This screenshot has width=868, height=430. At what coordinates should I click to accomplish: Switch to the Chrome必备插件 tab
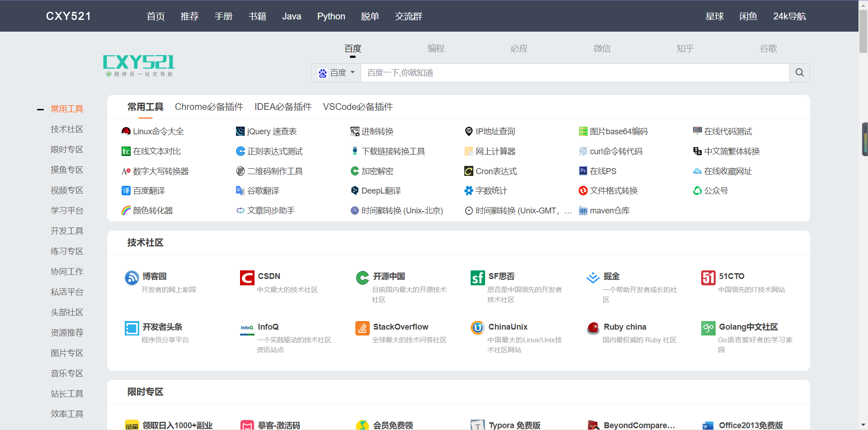tap(209, 107)
